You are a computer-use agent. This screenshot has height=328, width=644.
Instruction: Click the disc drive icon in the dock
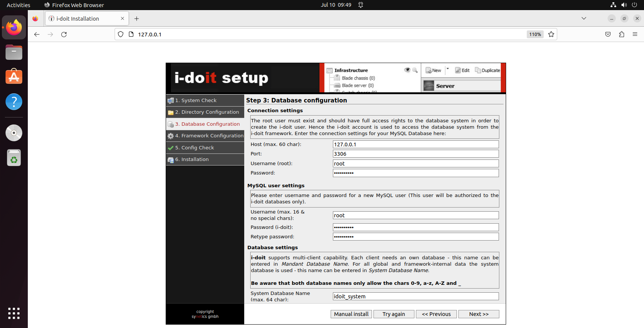tap(14, 133)
